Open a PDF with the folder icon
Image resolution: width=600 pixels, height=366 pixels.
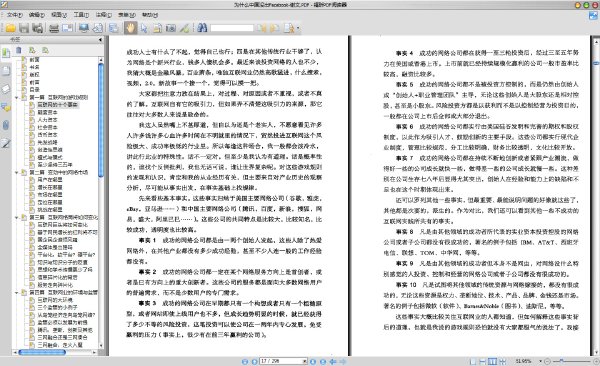point(11,28)
